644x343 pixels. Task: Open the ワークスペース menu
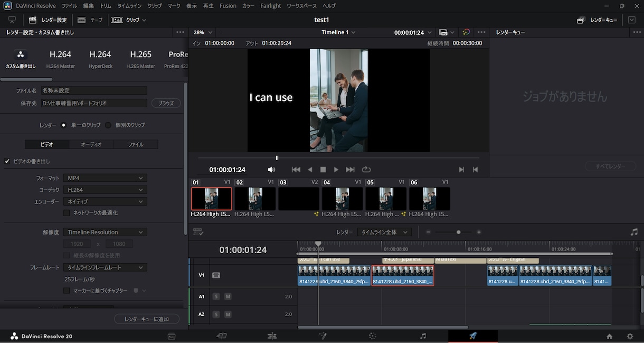(x=301, y=6)
